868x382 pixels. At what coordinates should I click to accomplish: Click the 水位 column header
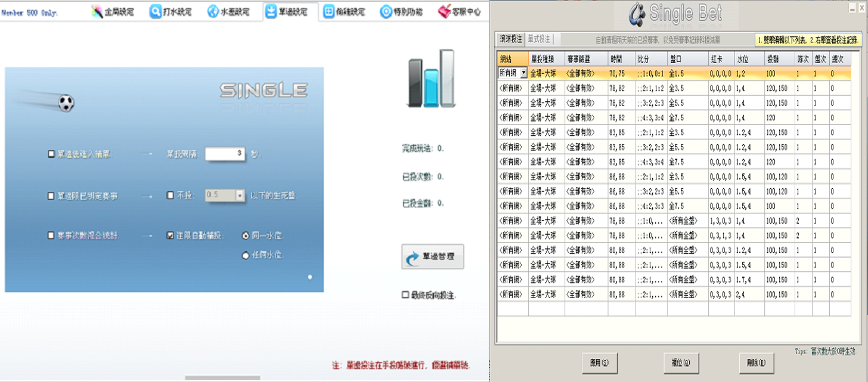749,59
